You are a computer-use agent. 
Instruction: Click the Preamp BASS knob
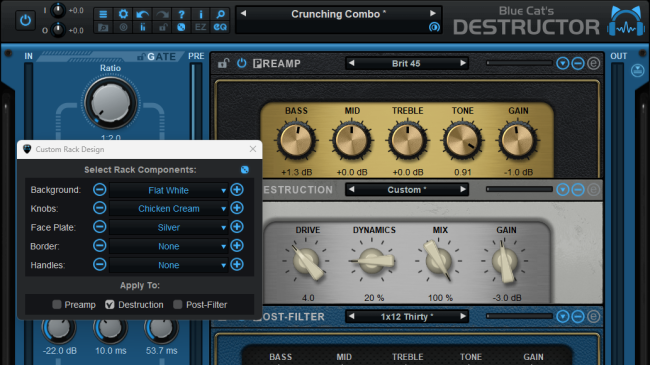click(296, 140)
